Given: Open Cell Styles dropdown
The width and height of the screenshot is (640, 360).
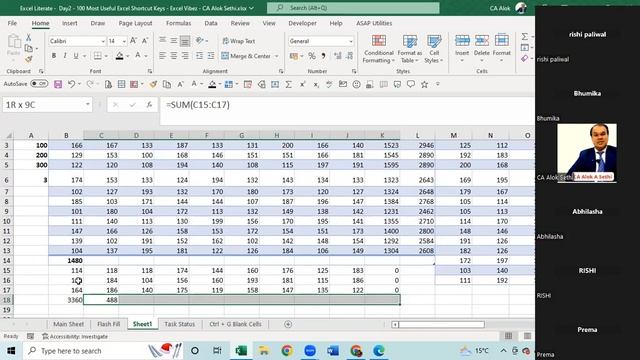Looking at the screenshot, I should coord(434,49).
